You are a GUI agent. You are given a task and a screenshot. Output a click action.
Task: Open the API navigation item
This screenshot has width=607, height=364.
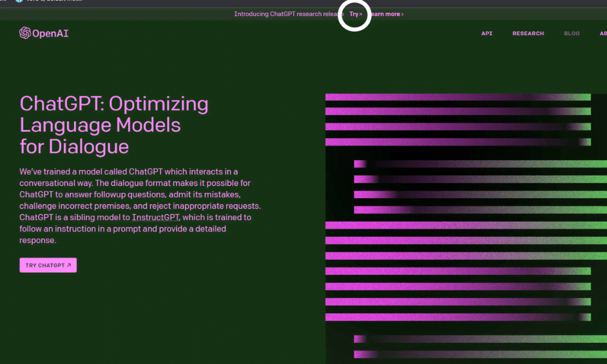pos(487,33)
